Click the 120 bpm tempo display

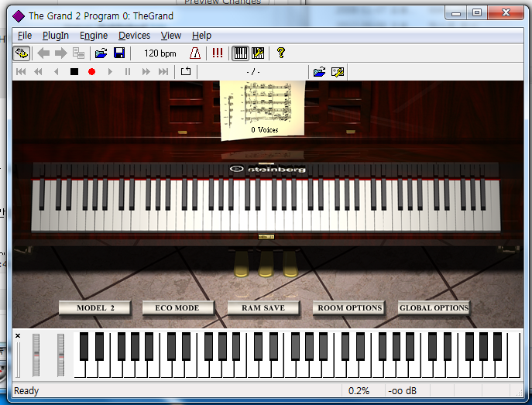tap(160, 53)
